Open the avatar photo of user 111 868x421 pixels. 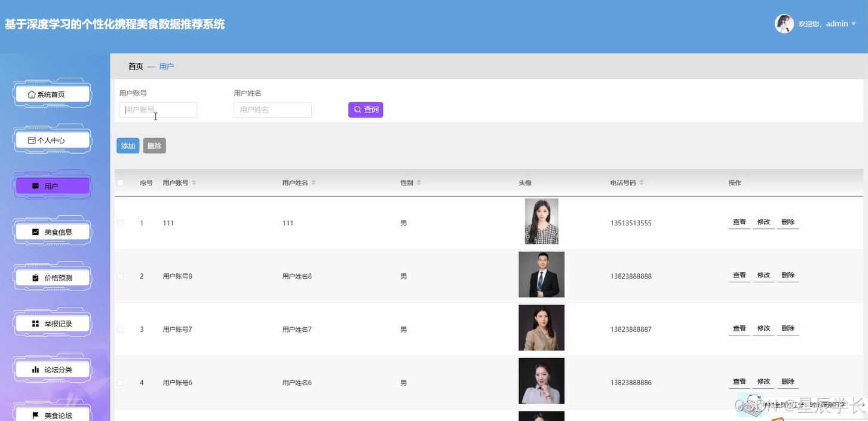[542, 221]
